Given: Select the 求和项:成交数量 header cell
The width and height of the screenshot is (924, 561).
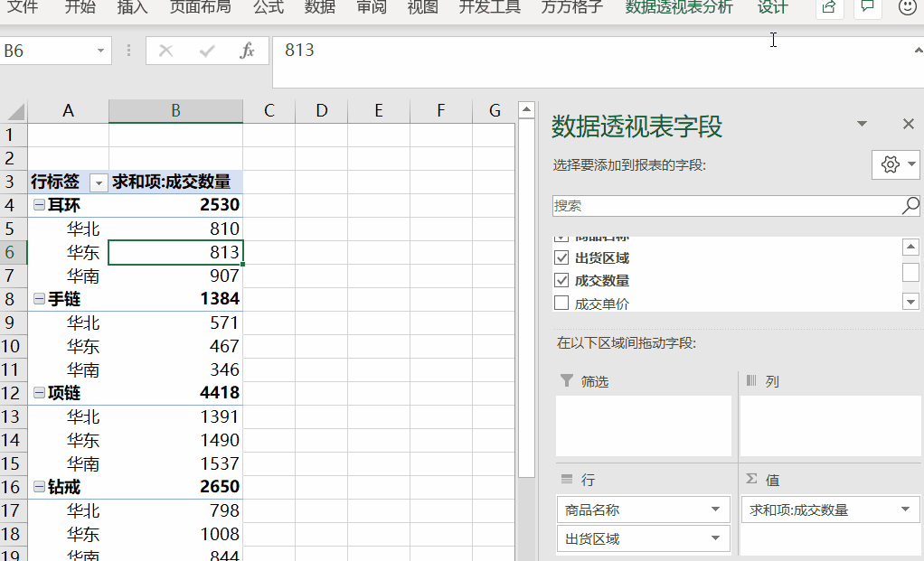Looking at the screenshot, I should [x=175, y=182].
